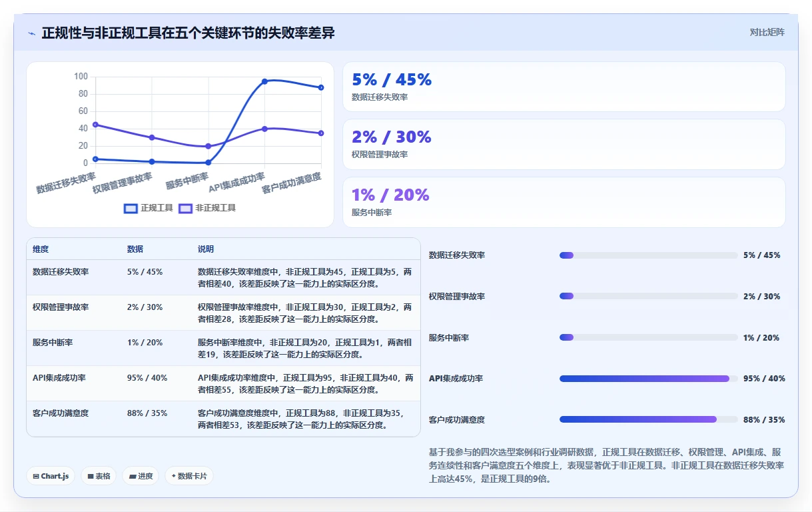
Task: Click the 说明 column header
Action: click(x=206, y=249)
